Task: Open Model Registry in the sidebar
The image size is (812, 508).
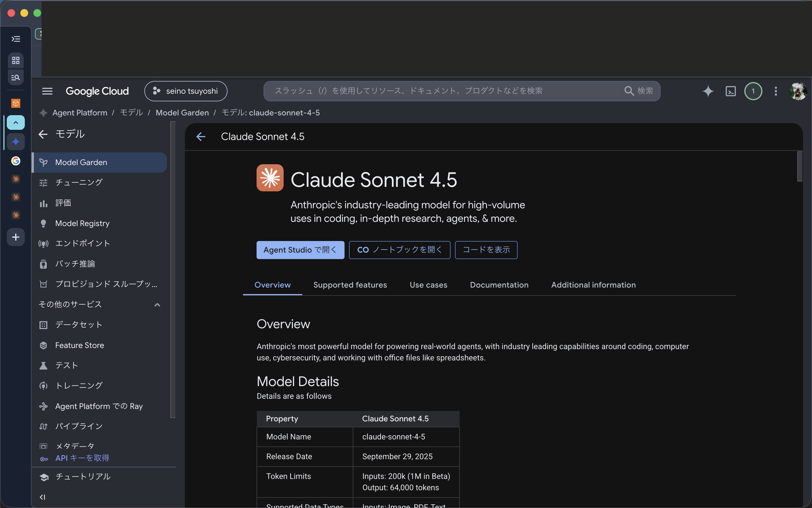Action: [x=100, y=224]
